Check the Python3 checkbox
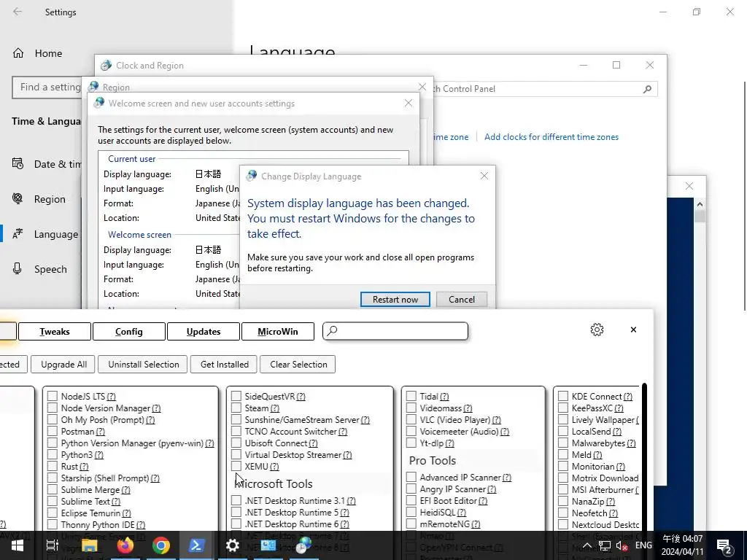Image resolution: width=747 pixels, height=560 pixels. pos(53,455)
